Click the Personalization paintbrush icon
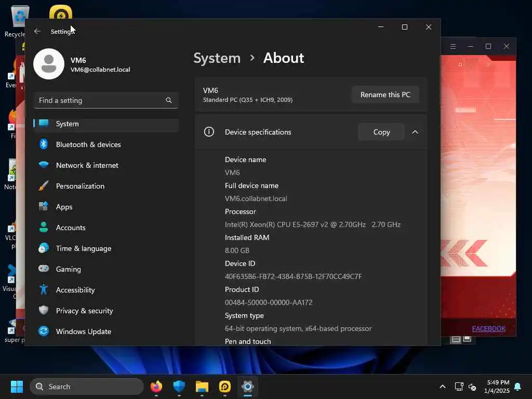Image resolution: width=532 pixels, height=399 pixels. click(x=44, y=185)
